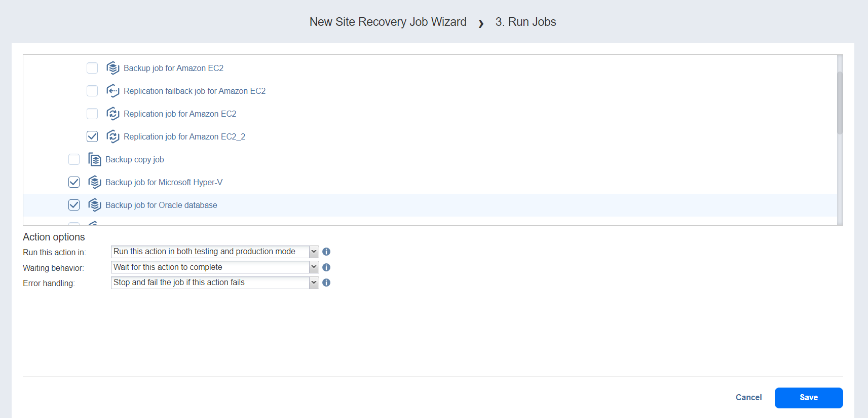Click info icon beside Waiting behavior
Image resolution: width=868 pixels, height=418 pixels.
[x=326, y=267]
